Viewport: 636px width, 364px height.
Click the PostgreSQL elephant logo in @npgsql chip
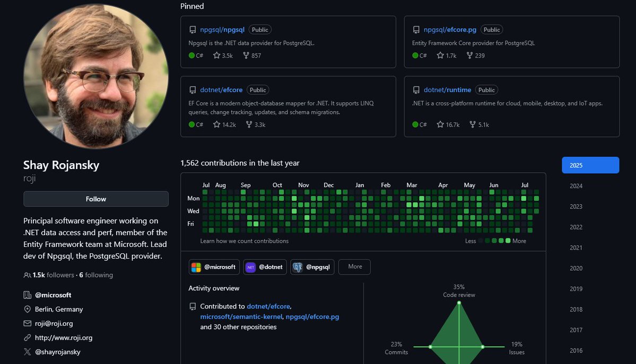coord(298,267)
